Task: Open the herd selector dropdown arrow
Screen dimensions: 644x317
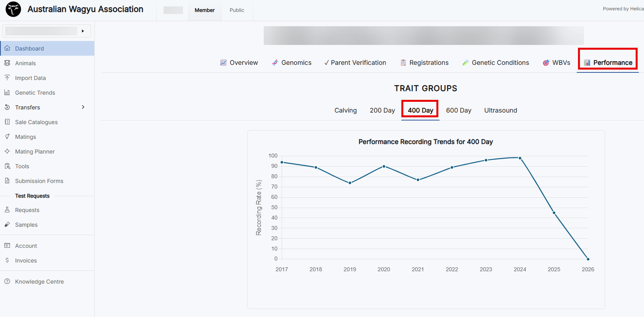Action: click(83, 31)
